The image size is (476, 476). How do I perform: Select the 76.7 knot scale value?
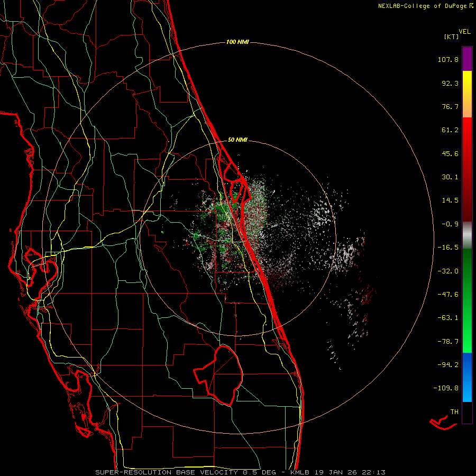point(450,106)
